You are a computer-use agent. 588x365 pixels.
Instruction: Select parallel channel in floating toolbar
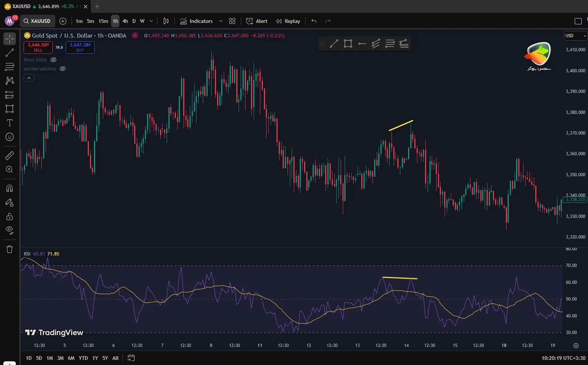pos(376,44)
